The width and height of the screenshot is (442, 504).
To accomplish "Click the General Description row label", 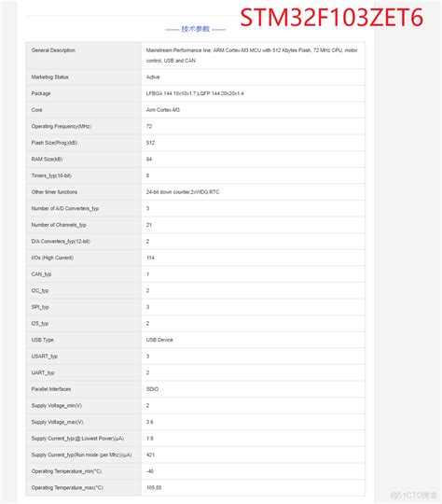I will click(x=53, y=50).
